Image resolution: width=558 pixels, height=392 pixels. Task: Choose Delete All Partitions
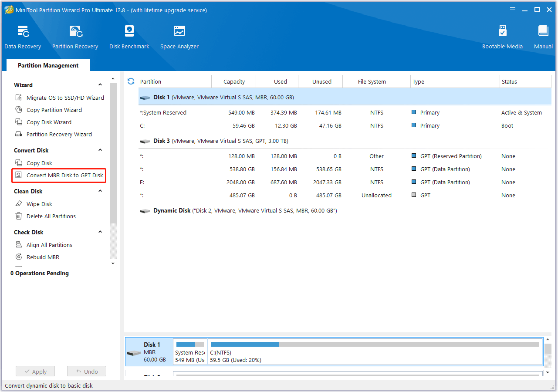(51, 216)
